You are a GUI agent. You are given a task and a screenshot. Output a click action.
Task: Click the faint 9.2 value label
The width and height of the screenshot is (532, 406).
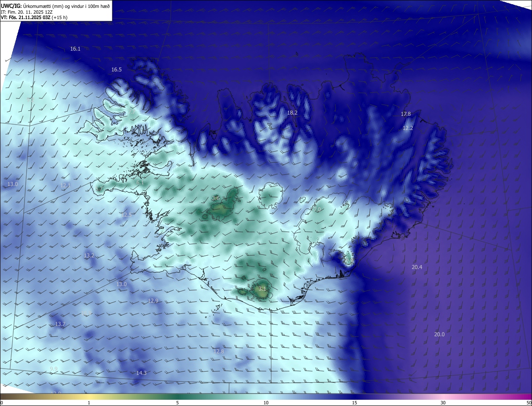pyautogui.click(x=30, y=100)
